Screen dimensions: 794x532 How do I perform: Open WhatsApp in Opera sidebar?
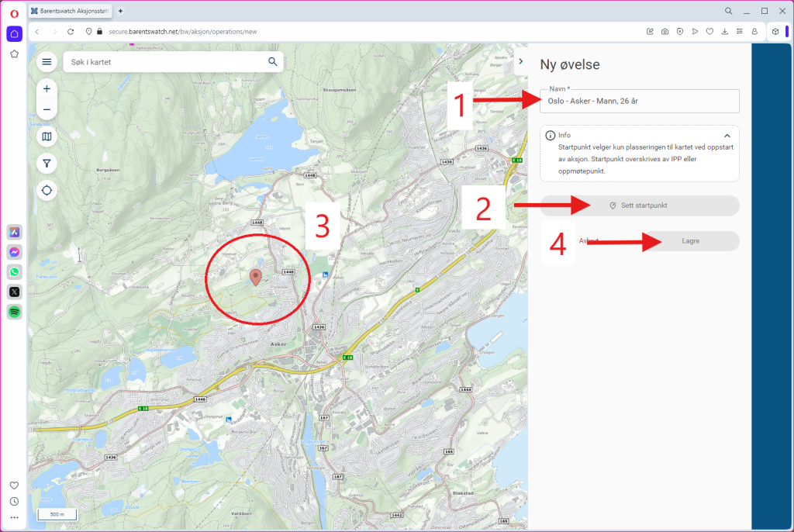(14, 272)
